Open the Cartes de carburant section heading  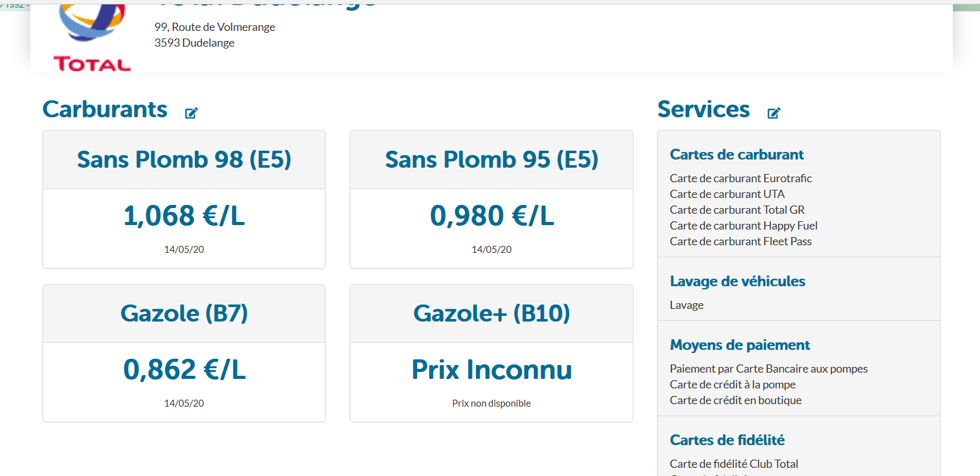tap(736, 154)
